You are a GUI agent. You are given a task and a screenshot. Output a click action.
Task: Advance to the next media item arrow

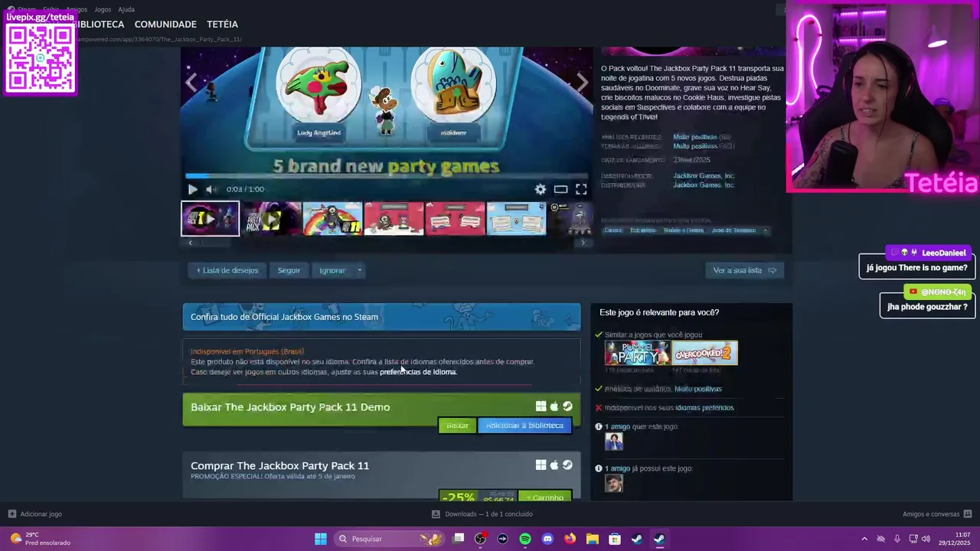coord(583,83)
